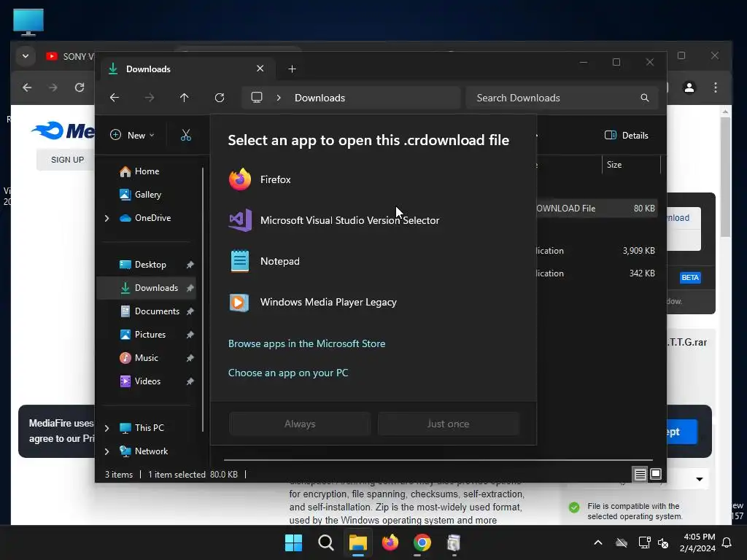Toggle the Details pane
The width and height of the screenshot is (747, 560).
[x=627, y=135]
